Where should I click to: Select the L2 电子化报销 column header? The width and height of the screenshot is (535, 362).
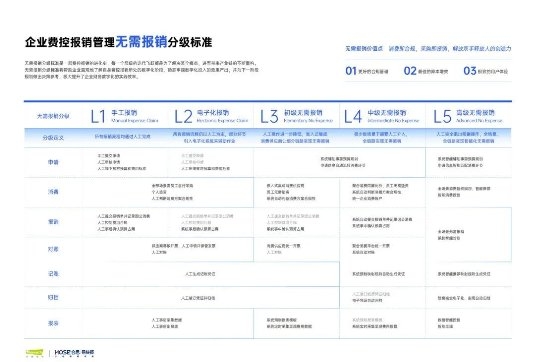211,116
